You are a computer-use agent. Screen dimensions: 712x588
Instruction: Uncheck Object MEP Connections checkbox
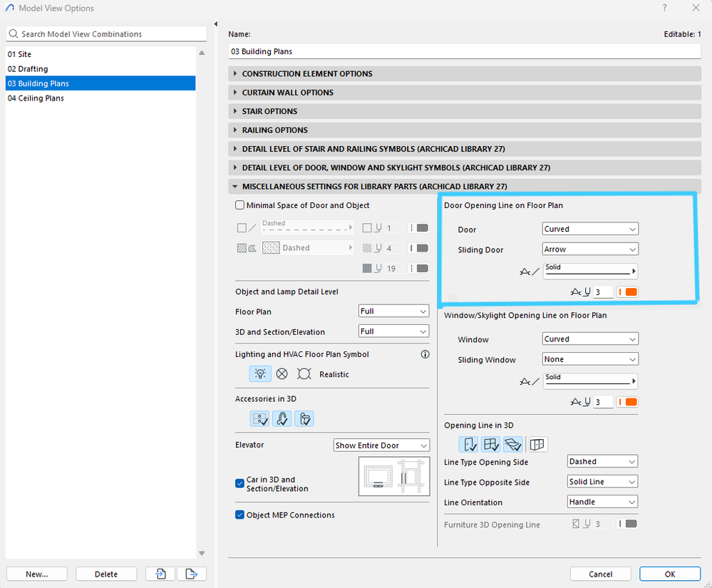240,515
